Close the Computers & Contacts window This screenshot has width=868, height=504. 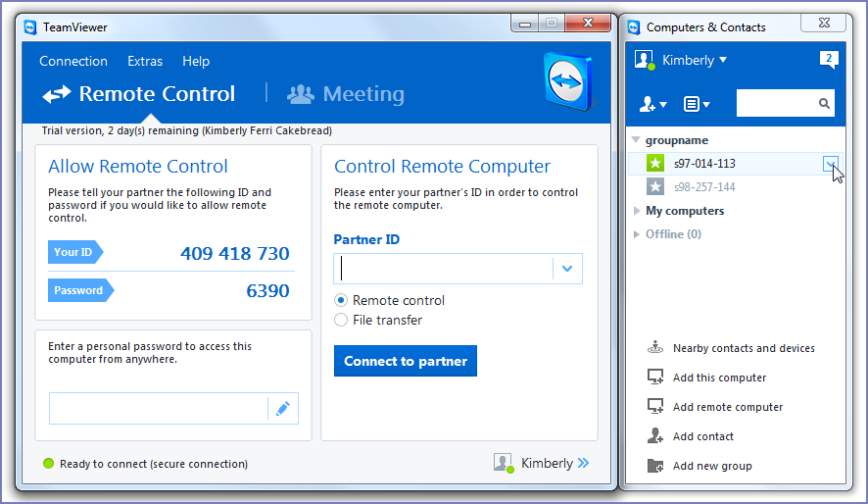[x=824, y=23]
